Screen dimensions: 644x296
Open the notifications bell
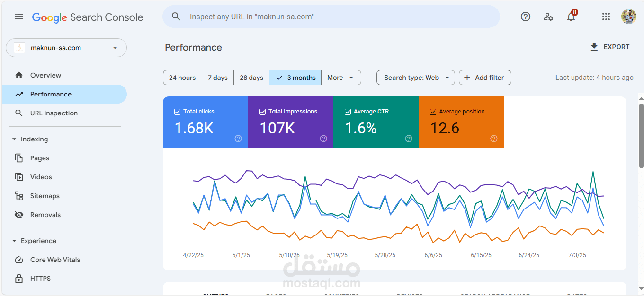(x=571, y=17)
